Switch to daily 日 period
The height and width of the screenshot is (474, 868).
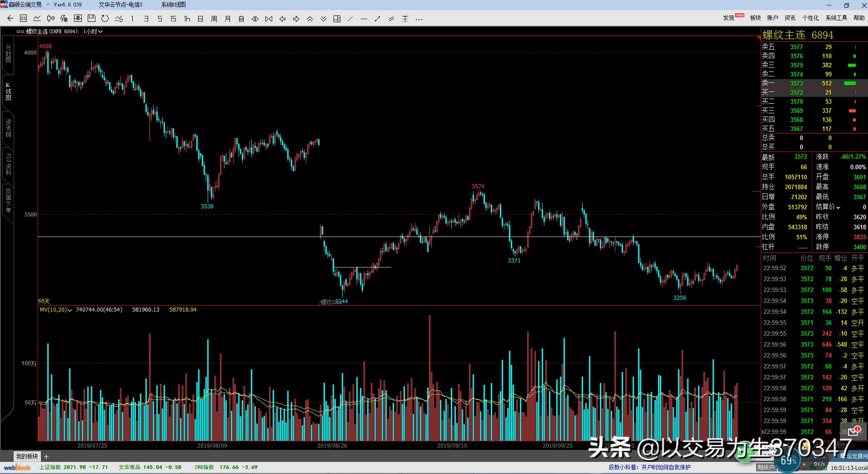pyautogui.click(x=200, y=19)
